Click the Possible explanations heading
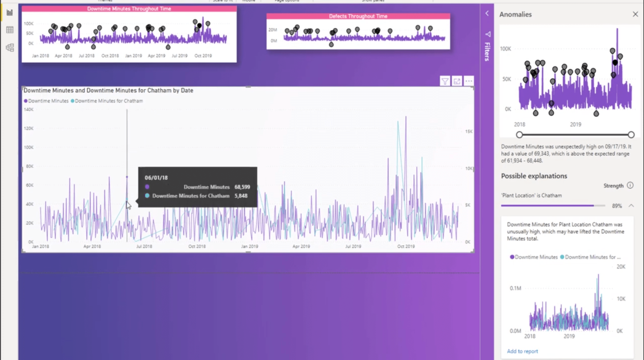 click(534, 176)
